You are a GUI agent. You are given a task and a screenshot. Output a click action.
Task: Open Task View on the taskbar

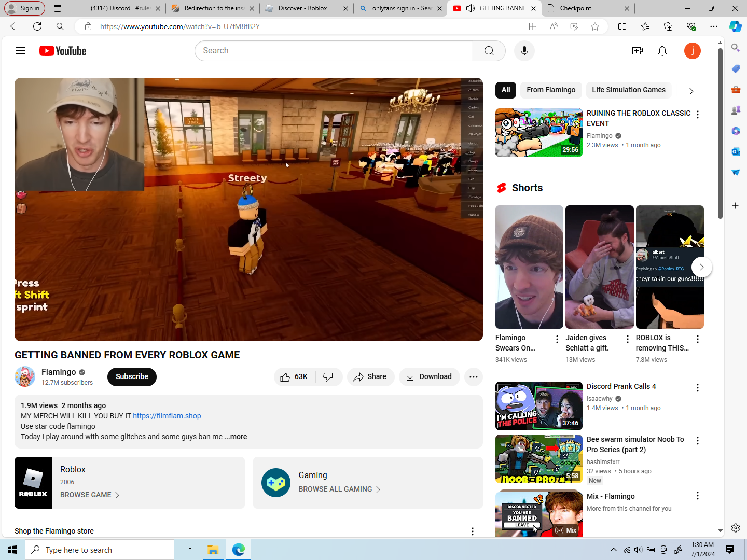(187, 550)
